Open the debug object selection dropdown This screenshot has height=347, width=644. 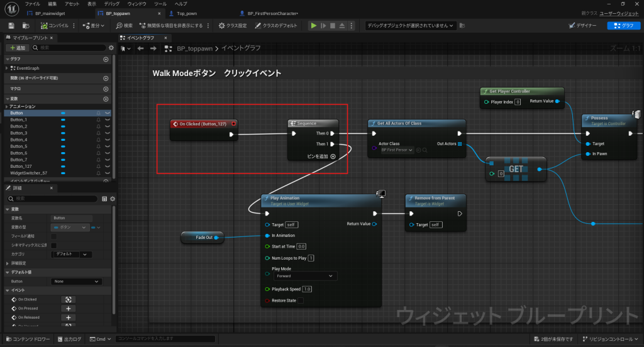point(410,26)
